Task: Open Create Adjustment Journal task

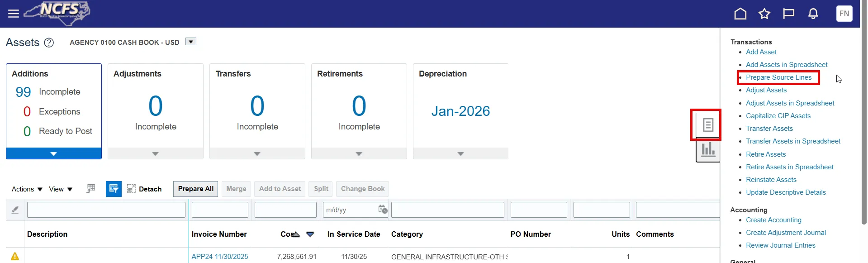Action: coord(786,233)
